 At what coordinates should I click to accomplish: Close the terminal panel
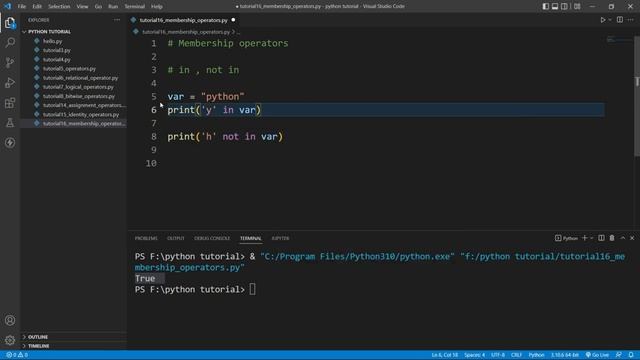pos(632,238)
